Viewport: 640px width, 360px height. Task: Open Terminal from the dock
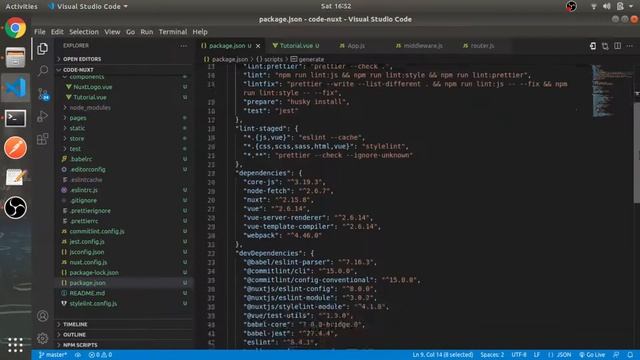[x=16, y=118]
